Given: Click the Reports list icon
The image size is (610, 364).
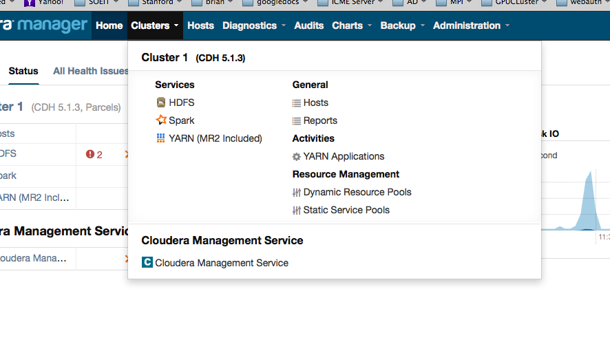Looking at the screenshot, I should click(297, 121).
